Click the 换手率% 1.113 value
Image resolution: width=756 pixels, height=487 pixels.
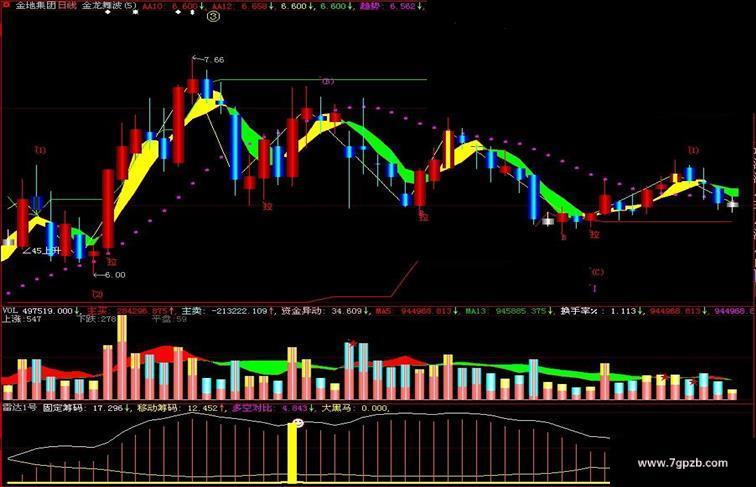(601, 311)
